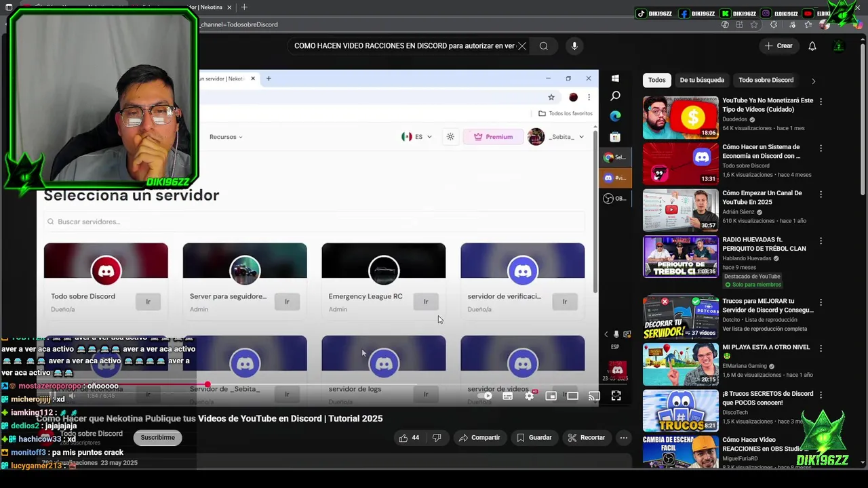This screenshot has height=488, width=868.
Task: Expand Recursos dropdown in the video
Action: (x=226, y=137)
